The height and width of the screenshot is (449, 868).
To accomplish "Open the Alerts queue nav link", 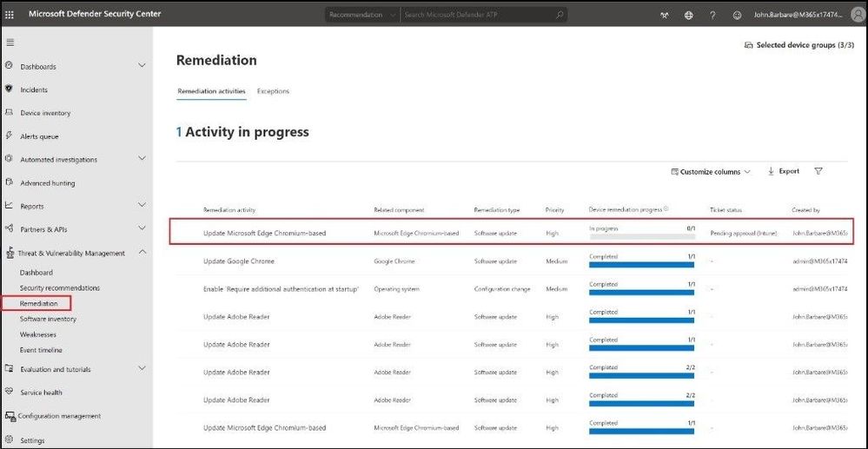I will 39,136.
